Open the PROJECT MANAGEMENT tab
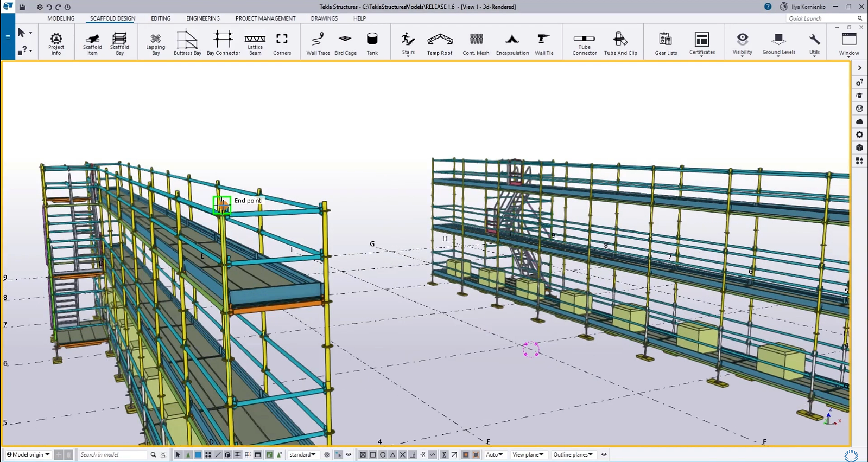 (x=265, y=18)
